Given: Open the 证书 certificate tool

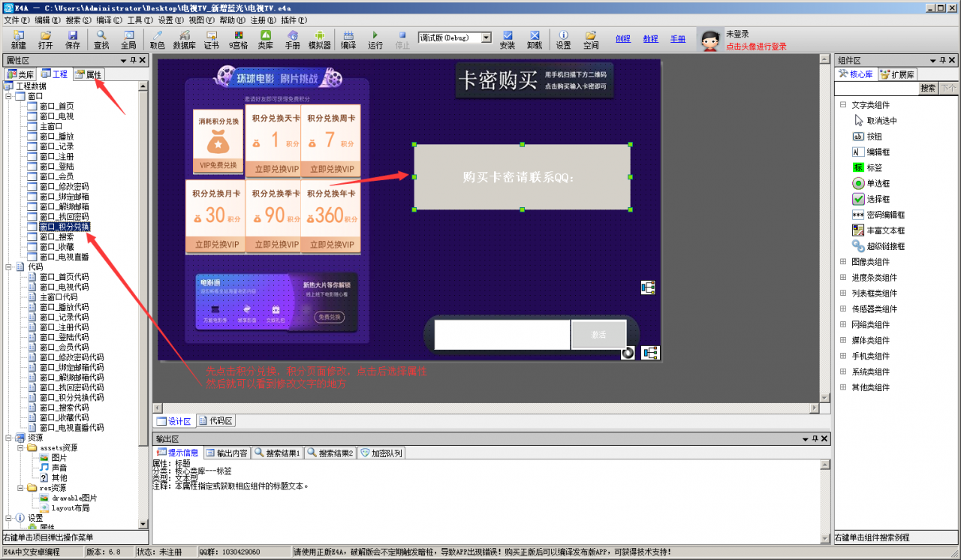Looking at the screenshot, I should pos(212,38).
